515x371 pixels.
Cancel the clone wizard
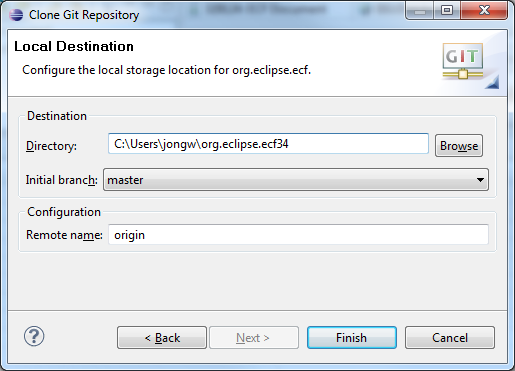(450, 338)
